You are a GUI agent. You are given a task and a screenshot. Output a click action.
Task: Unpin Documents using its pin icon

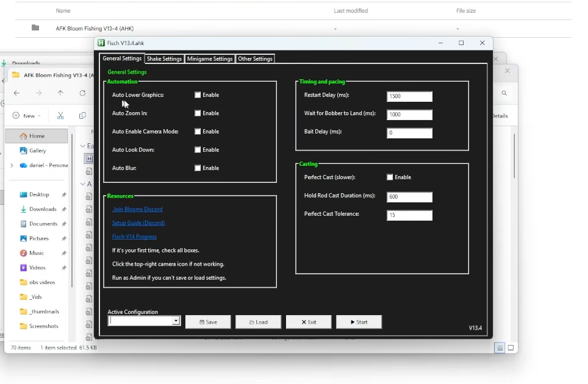(x=64, y=224)
